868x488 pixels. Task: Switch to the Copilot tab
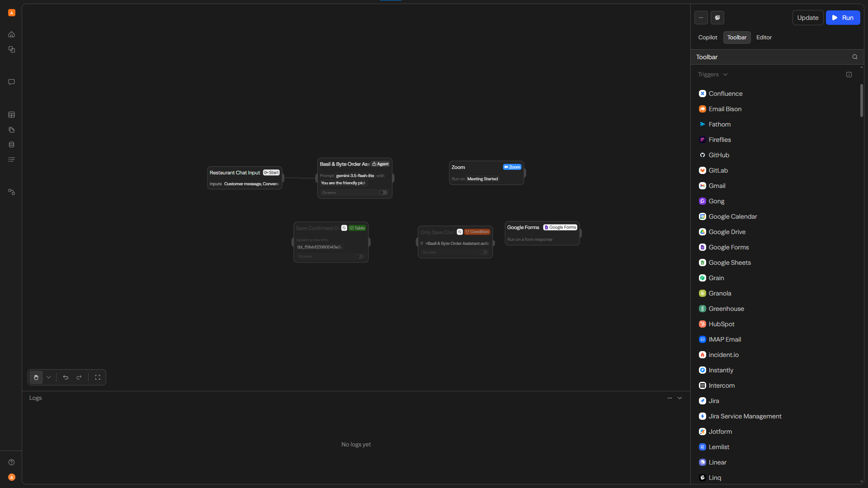tap(708, 38)
